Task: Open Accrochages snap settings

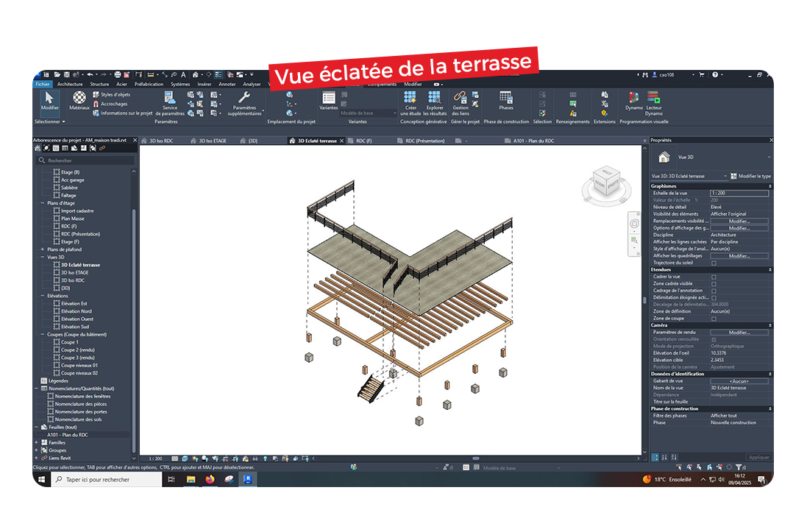Action: [110, 104]
